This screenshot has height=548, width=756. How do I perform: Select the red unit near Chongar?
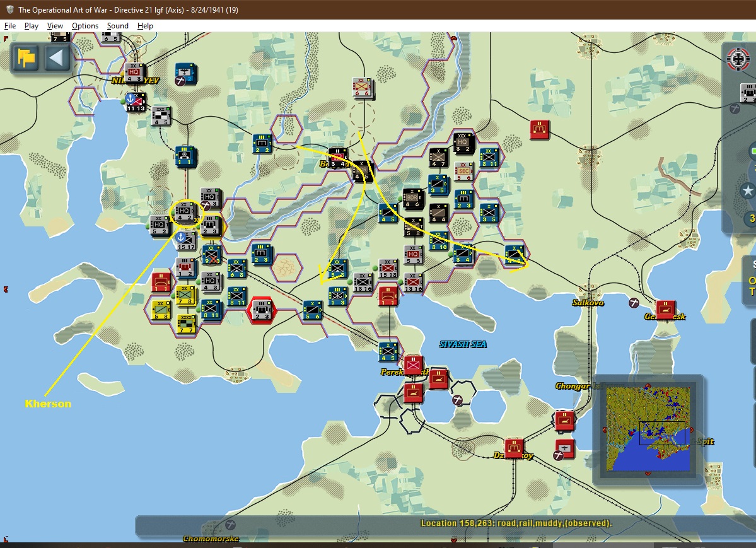564,421
